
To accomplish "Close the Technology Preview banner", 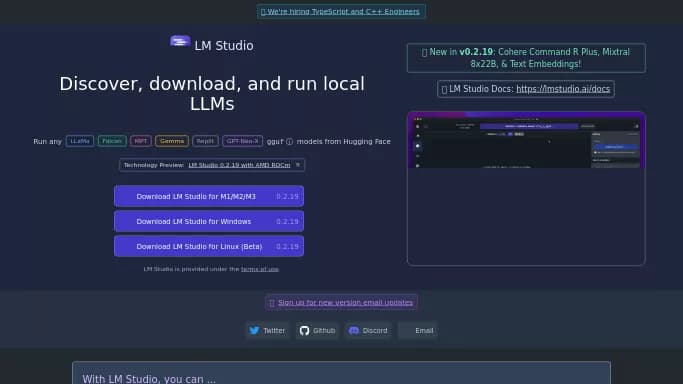I will tap(298, 165).
